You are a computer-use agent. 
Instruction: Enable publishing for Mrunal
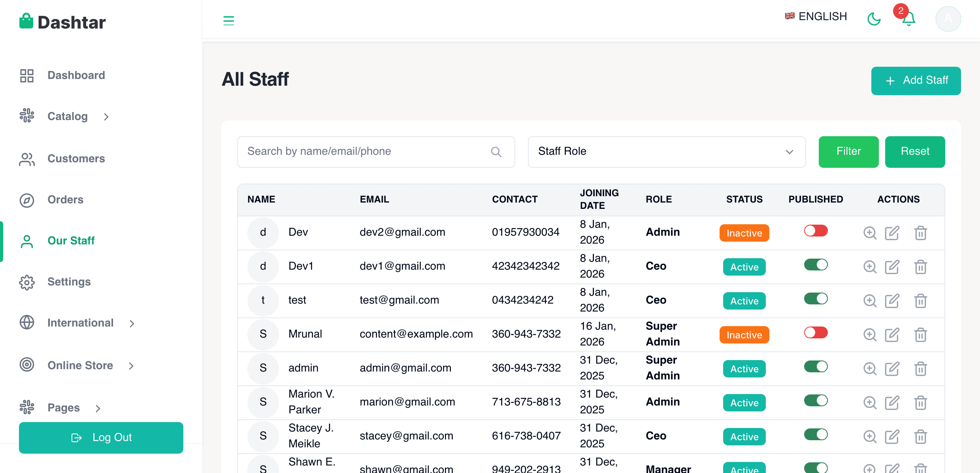(x=816, y=332)
